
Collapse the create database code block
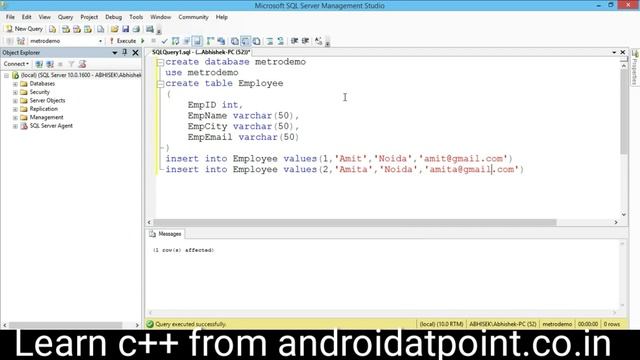pyautogui.click(x=160, y=62)
